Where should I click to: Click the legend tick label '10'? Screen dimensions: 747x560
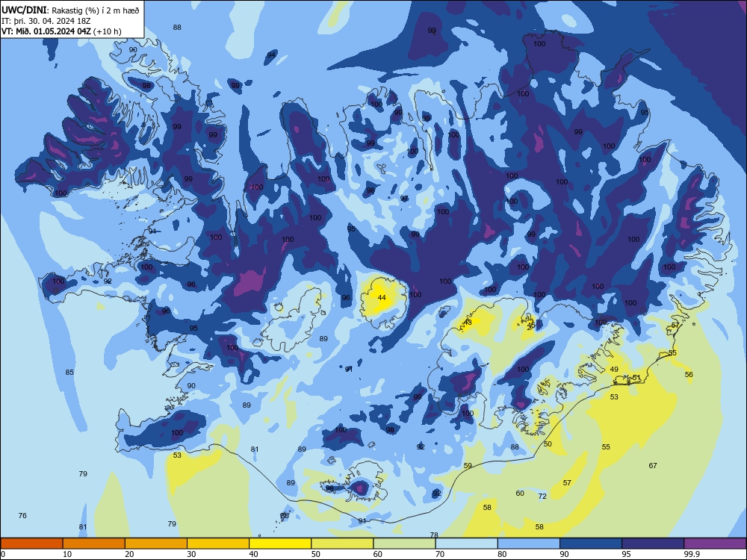pos(67,554)
